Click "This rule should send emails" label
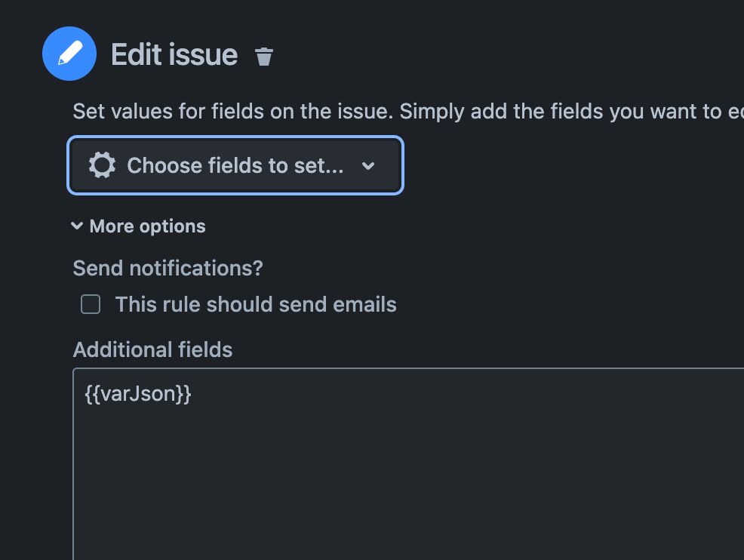This screenshot has width=744, height=560. [255, 304]
